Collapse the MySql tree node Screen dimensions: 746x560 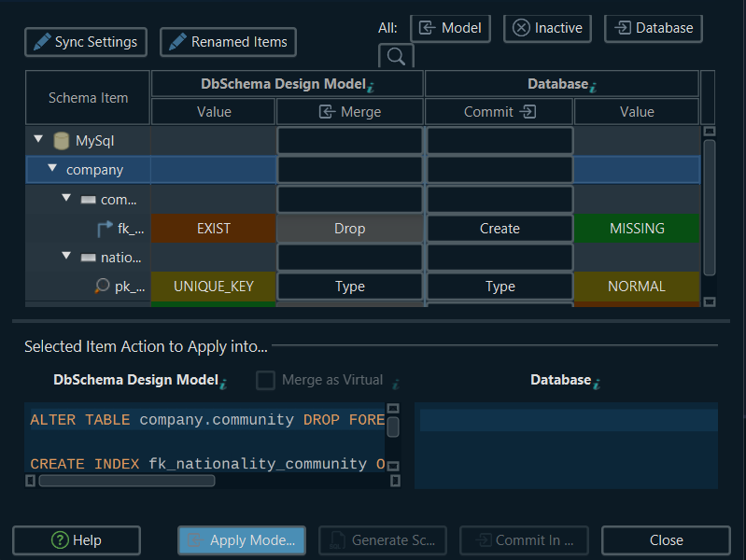coord(38,139)
